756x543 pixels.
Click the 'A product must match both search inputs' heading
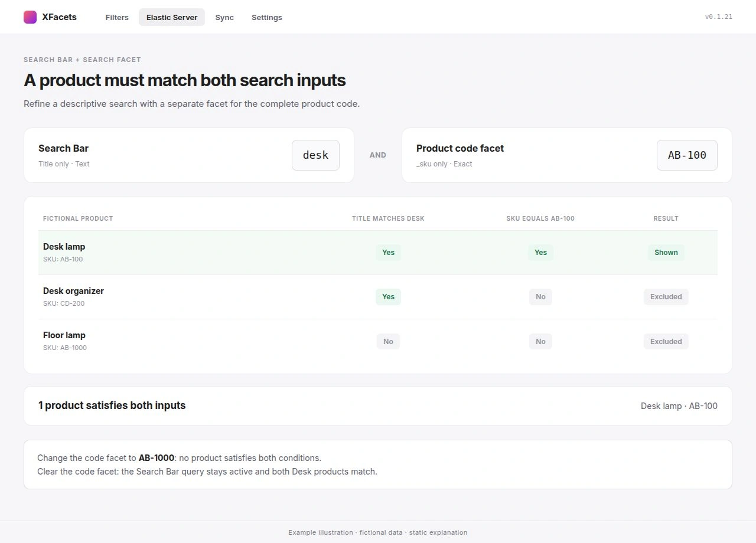tap(185, 80)
